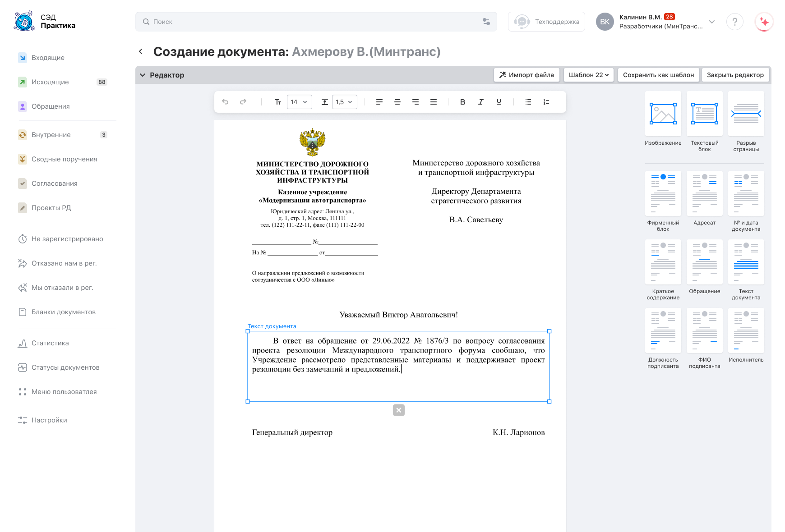Collapse the Редактор panel chevron
Viewport: 785px width, 532px height.
[143, 75]
